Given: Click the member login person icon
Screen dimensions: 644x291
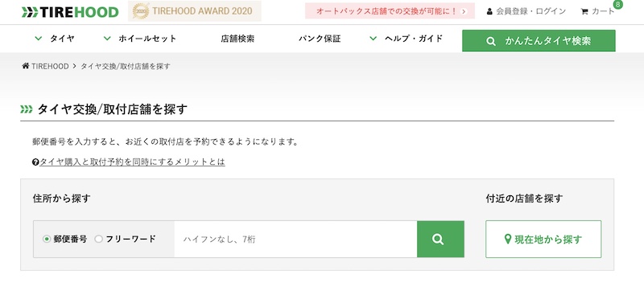Looking at the screenshot, I should [489, 11].
